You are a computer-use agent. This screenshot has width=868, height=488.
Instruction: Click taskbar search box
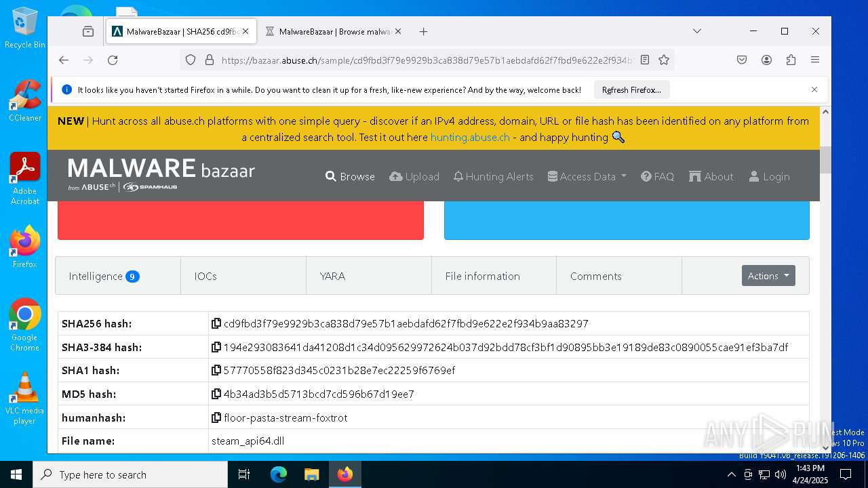(130, 474)
